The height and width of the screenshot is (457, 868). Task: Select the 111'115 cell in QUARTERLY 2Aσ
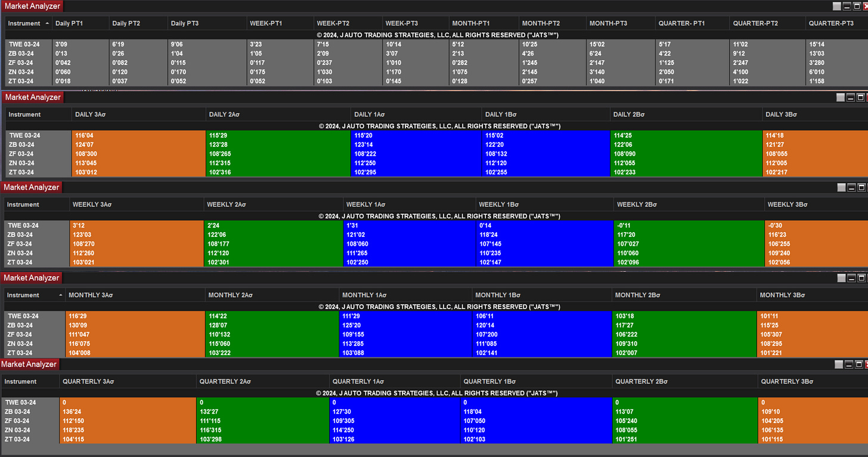[x=262, y=421]
